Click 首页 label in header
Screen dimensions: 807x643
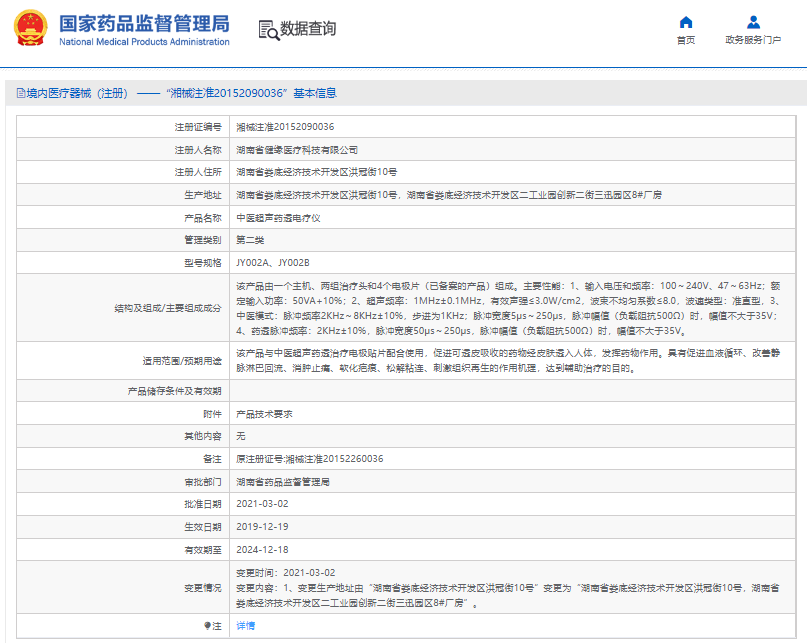pyautogui.click(x=686, y=40)
